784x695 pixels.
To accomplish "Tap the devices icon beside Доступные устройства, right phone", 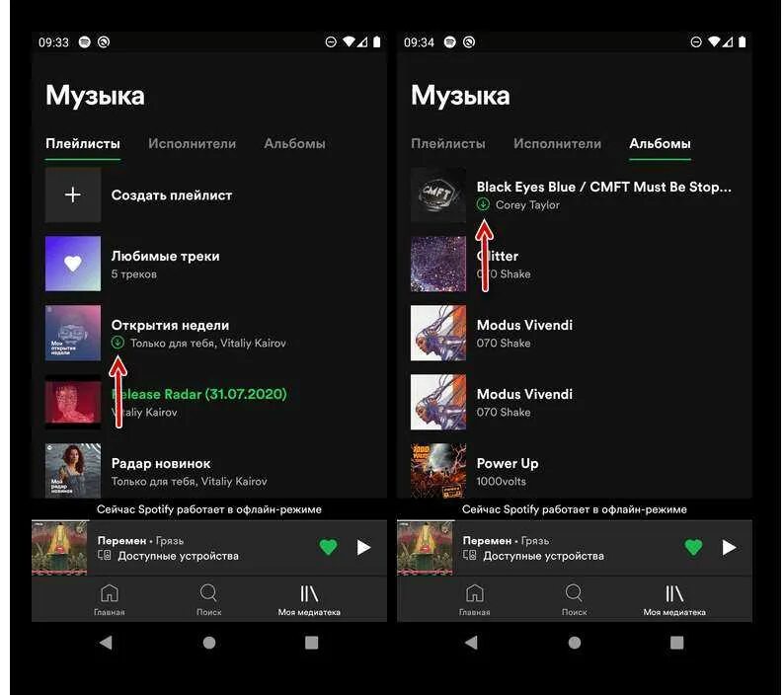I will tap(469, 555).
